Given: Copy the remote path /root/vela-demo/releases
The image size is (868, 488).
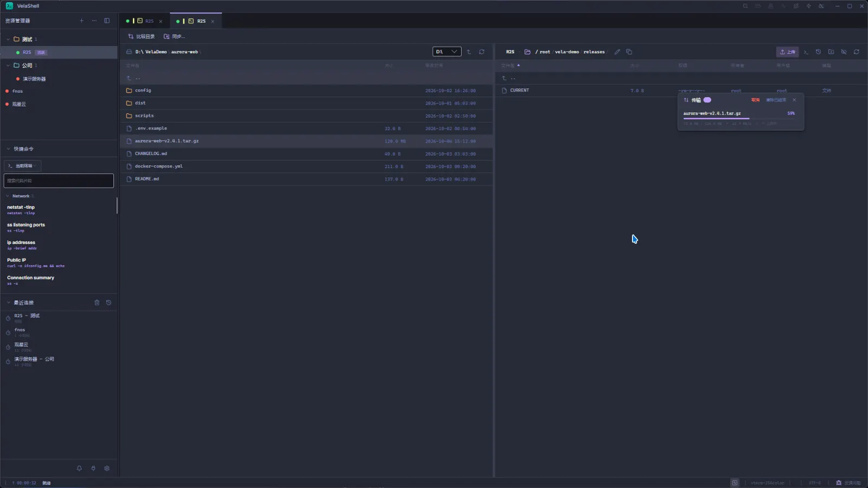Looking at the screenshot, I should [629, 52].
